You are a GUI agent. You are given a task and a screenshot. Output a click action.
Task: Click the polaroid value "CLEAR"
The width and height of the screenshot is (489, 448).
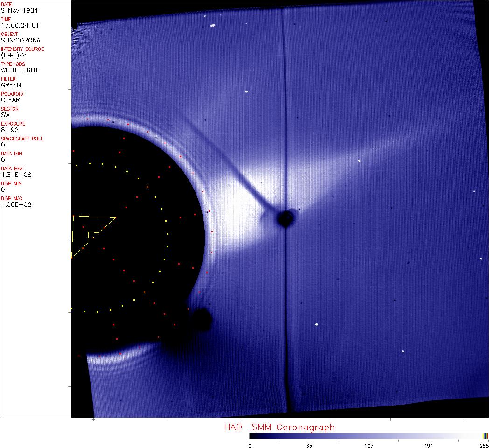coord(11,100)
